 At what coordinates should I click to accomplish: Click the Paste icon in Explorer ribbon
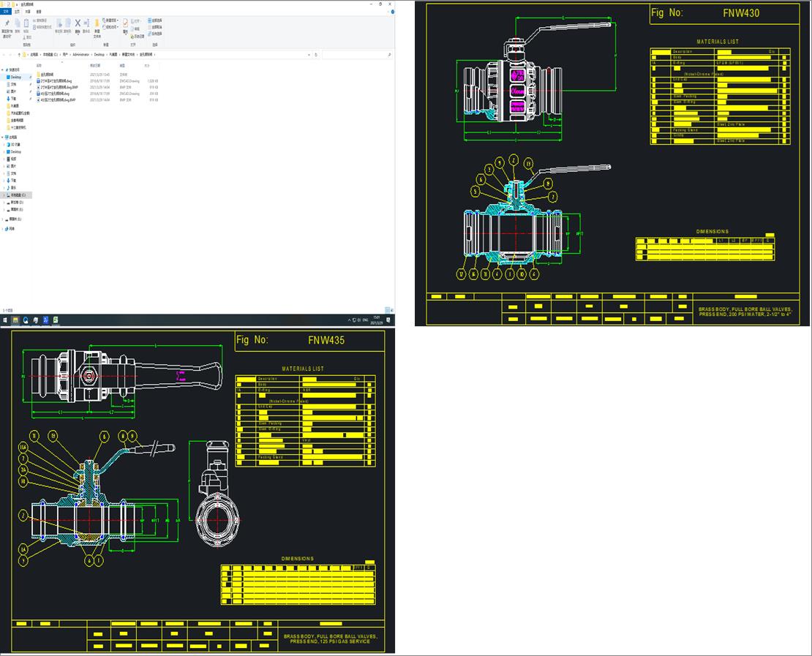[x=26, y=23]
